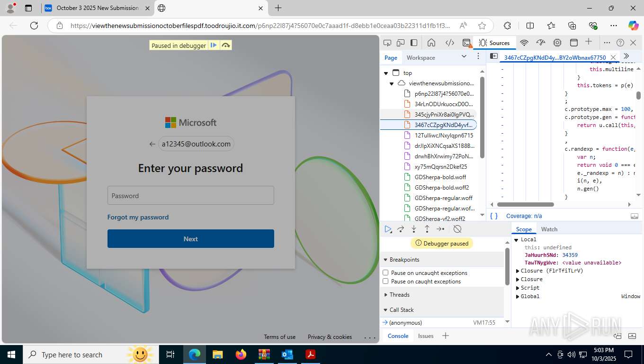This screenshot has height=364, width=644.
Task: Expand the Global scope
Action: [x=518, y=296]
